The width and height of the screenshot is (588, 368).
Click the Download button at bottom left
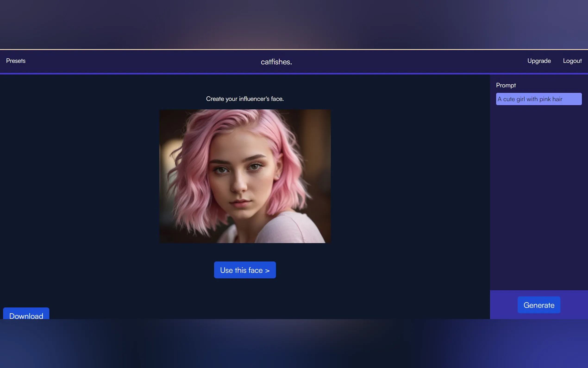[x=26, y=314]
